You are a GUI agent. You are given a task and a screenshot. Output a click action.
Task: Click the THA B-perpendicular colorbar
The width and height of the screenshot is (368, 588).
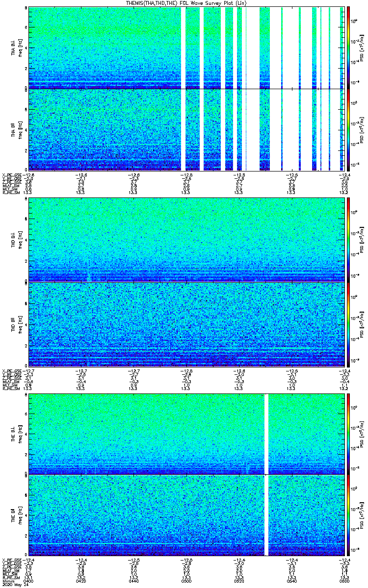[348, 47]
